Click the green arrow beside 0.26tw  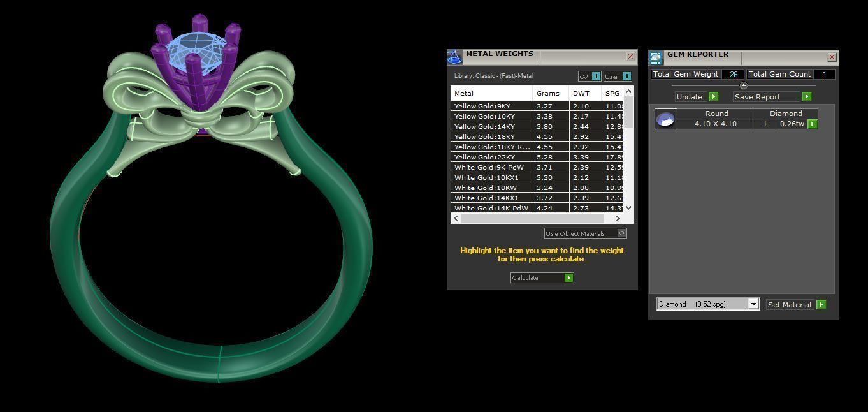(x=813, y=124)
